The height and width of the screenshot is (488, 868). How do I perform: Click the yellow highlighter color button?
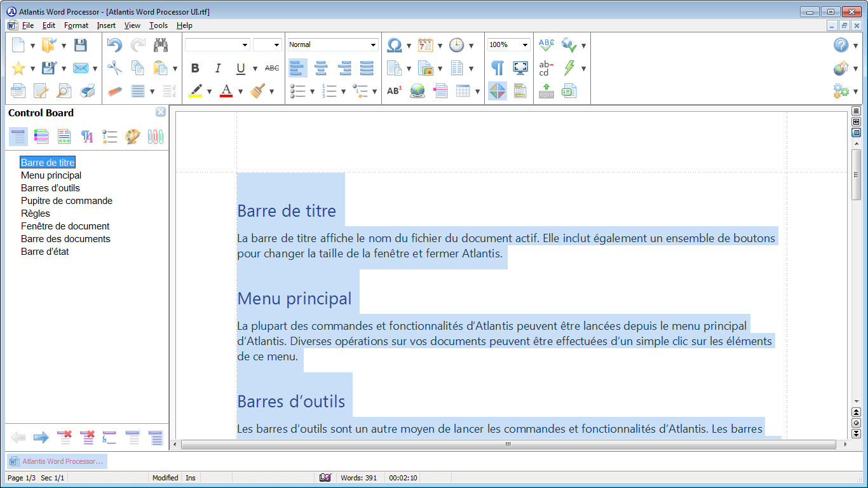(x=195, y=91)
